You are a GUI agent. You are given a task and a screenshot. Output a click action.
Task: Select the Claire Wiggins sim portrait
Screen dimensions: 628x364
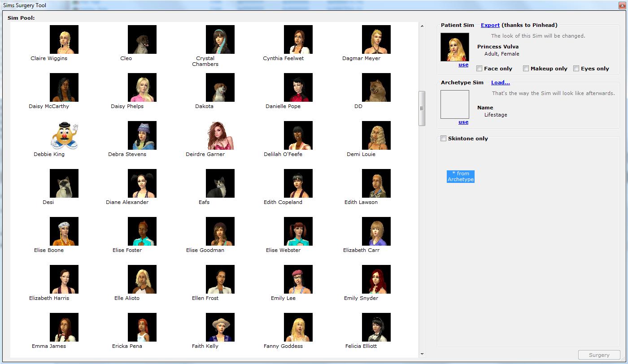pos(64,39)
